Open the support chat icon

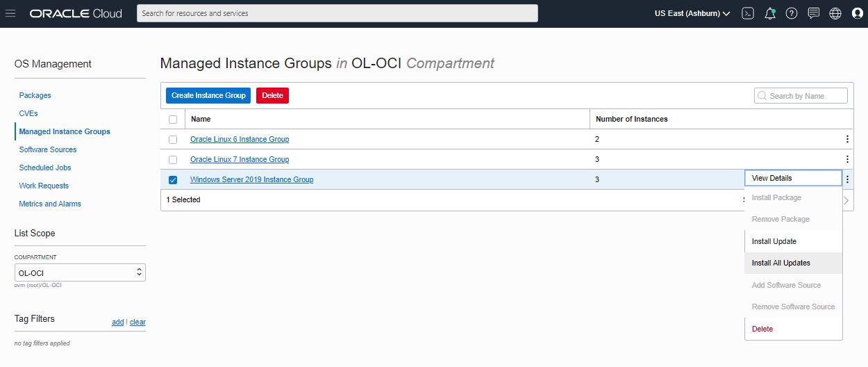[814, 13]
